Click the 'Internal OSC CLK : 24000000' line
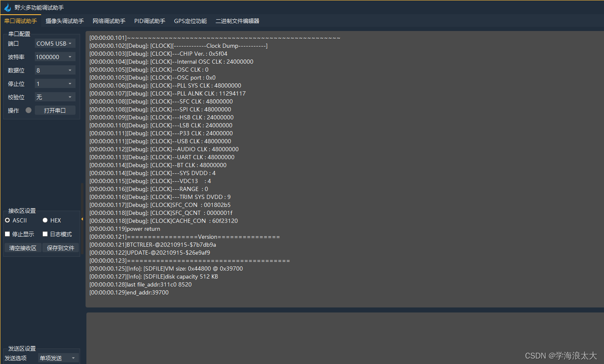This screenshot has width=604, height=364. pos(171,62)
